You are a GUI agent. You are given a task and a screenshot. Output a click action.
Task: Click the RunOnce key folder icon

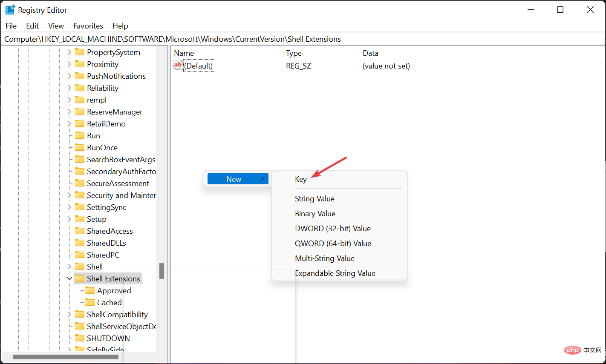click(80, 148)
